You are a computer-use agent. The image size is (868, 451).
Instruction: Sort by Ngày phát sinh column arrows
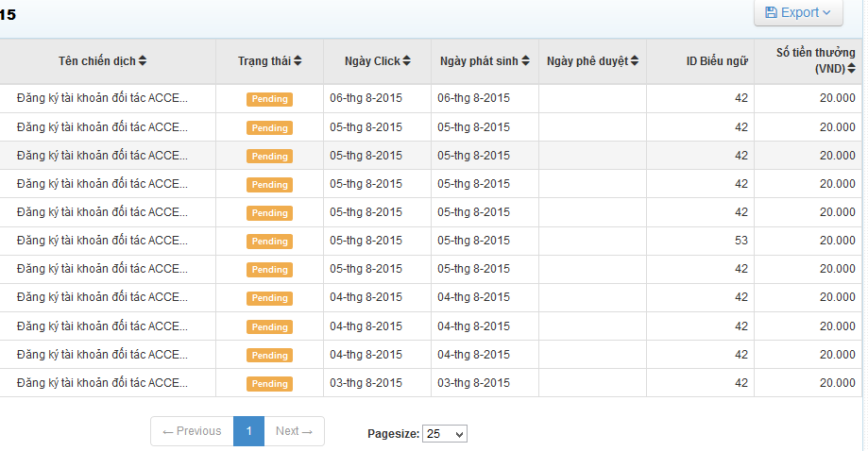pyautogui.click(x=525, y=60)
